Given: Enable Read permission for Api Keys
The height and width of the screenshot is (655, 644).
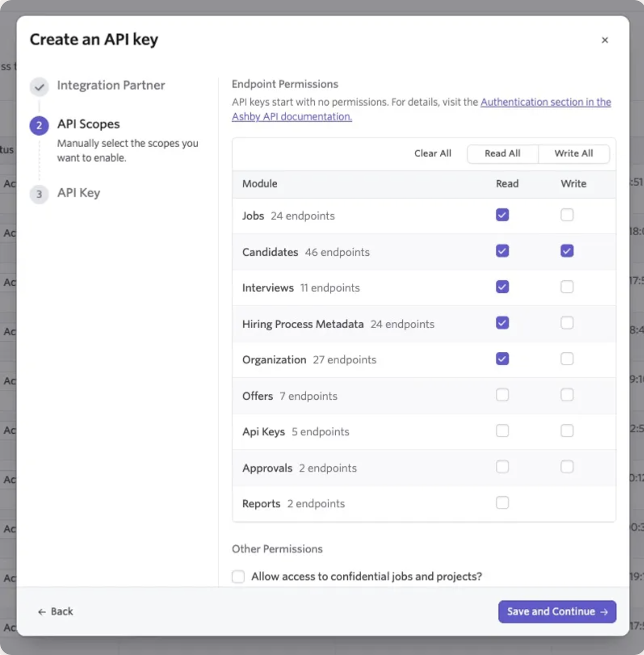Looking at the screenshot, I should (502, 431).
